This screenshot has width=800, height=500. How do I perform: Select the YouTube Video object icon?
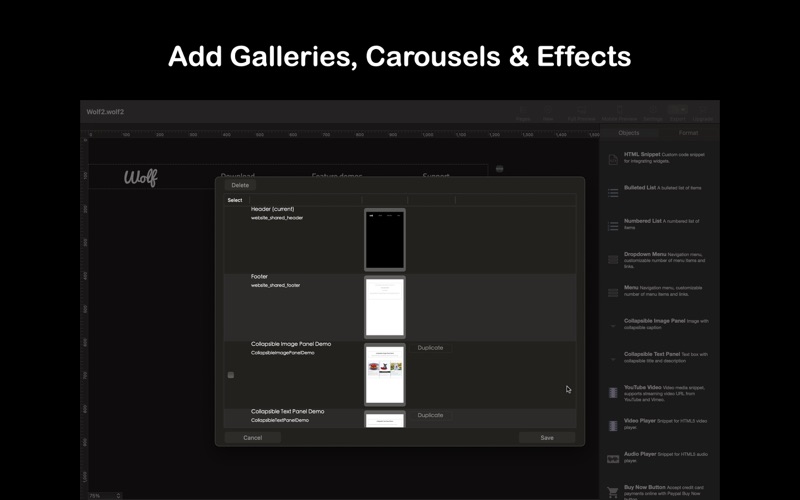613,393
